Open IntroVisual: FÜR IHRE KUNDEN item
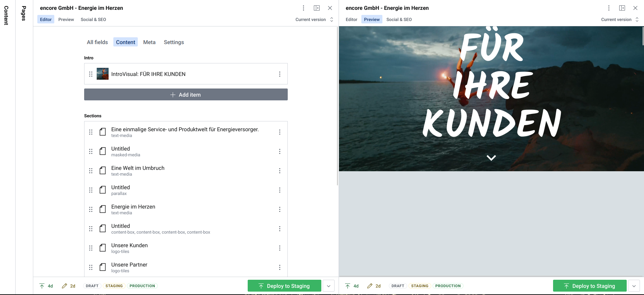 (x=148, y=74)
